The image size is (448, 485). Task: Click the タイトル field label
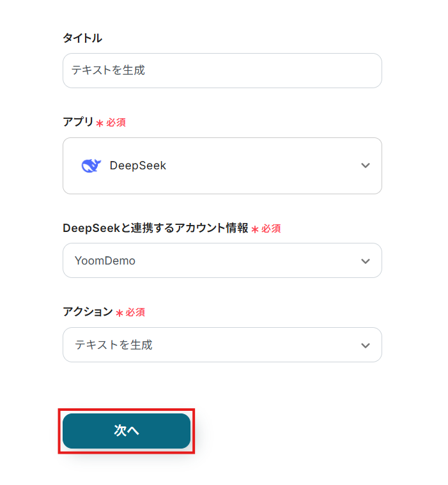(82, 38)
